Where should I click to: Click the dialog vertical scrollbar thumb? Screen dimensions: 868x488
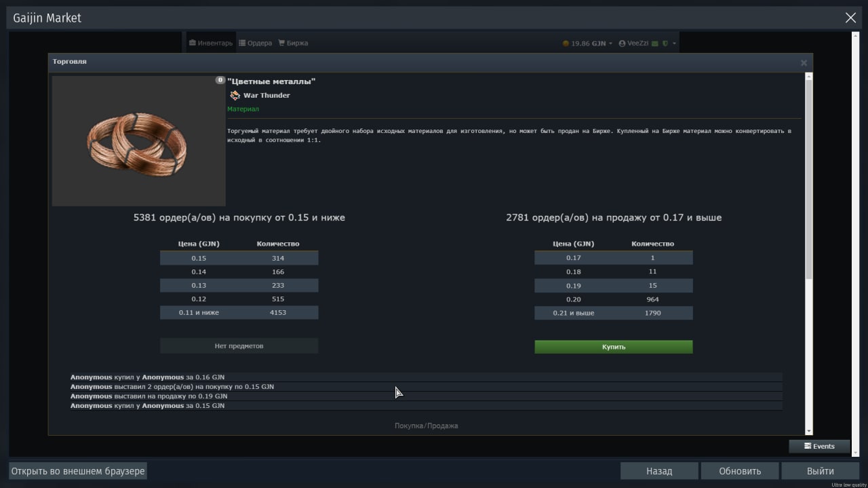point(808,180)
